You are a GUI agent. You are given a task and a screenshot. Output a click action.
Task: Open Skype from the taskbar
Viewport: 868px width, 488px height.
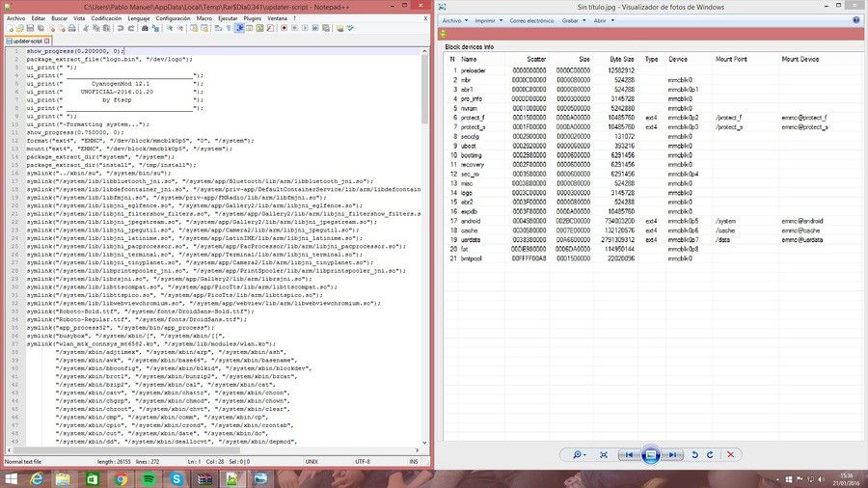point(176,479)
